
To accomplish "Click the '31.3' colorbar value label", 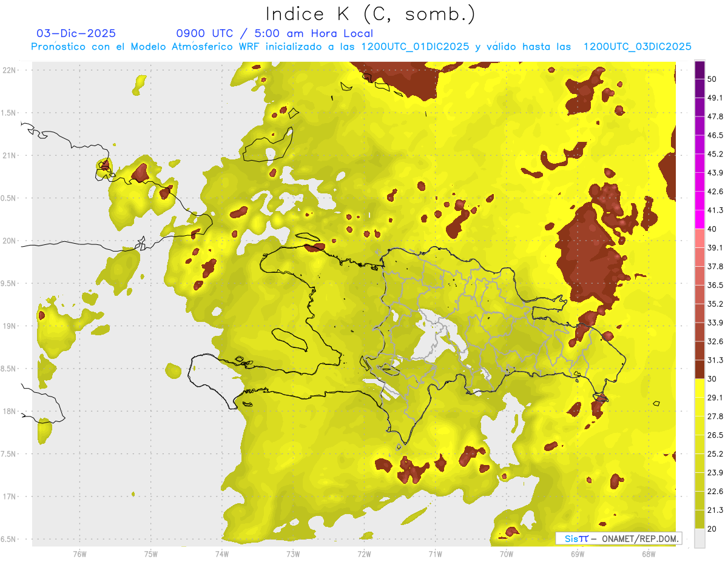I will tap(715, 361).
